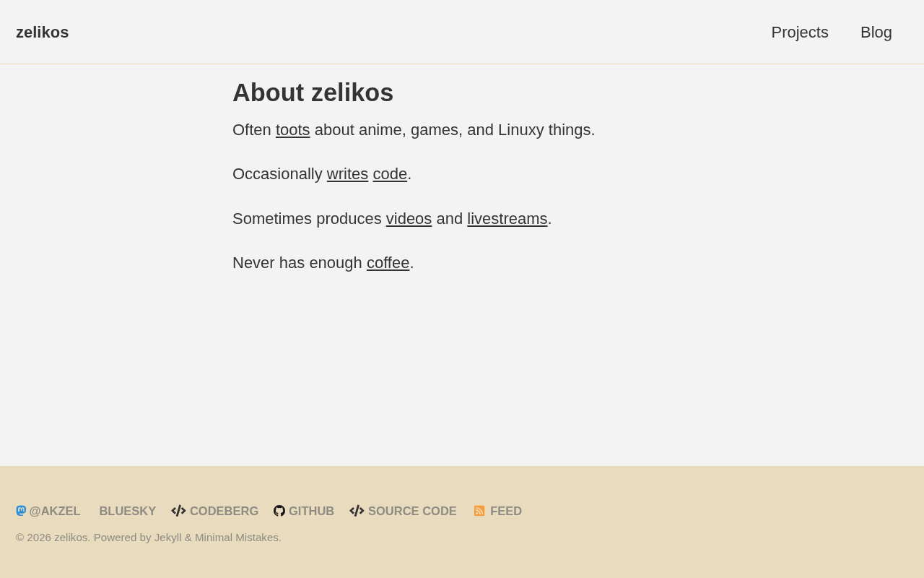Viewport: 924px width, 578px height.
Task: Open the "livestreams" link
Action: pyautogui.click(x=507, y=219)
